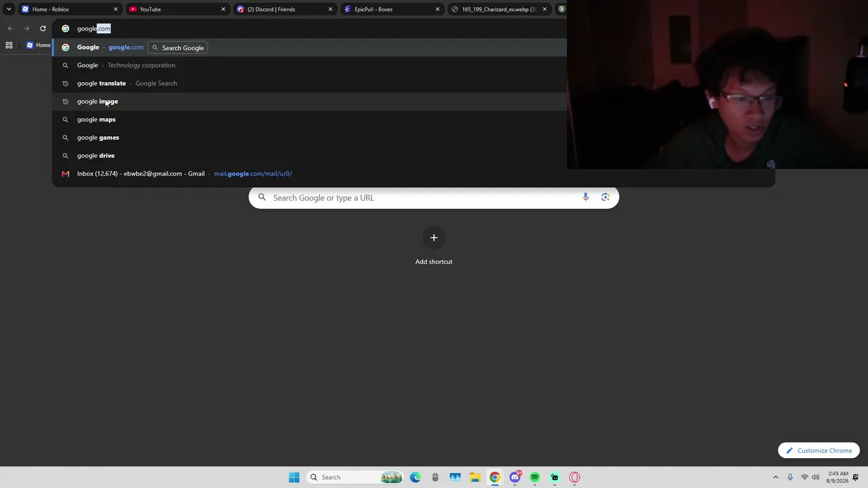The image size is (868, 488).
Task: Open Opera GX from the taskbar
Action: click(x=574, y=477)
